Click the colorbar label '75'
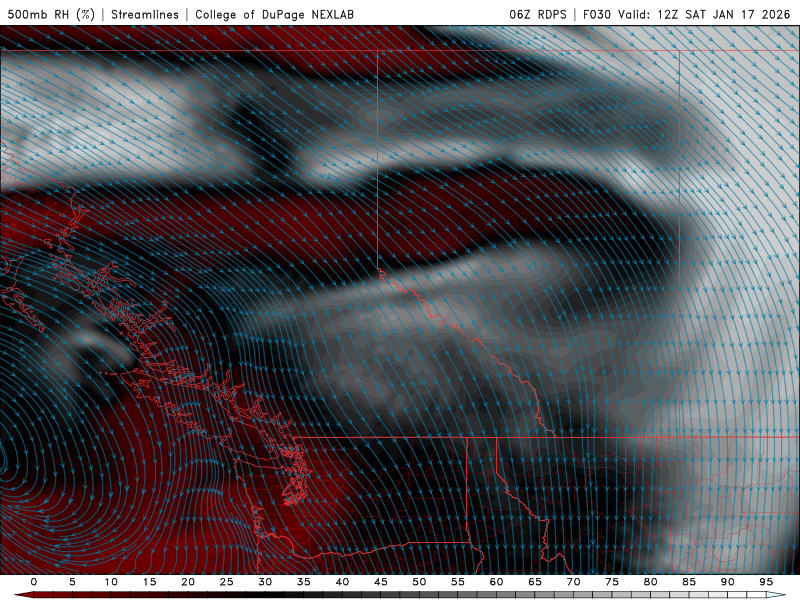 [612, 582]
